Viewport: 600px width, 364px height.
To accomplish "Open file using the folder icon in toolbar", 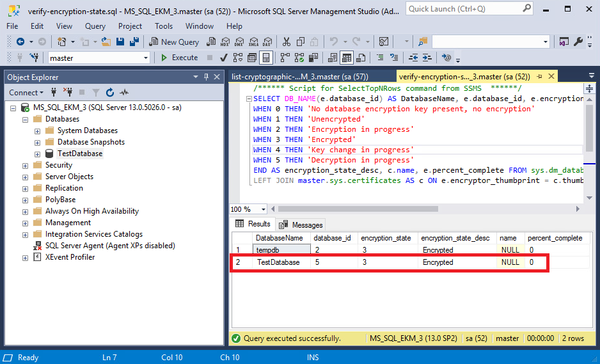I will coord(106,42).
